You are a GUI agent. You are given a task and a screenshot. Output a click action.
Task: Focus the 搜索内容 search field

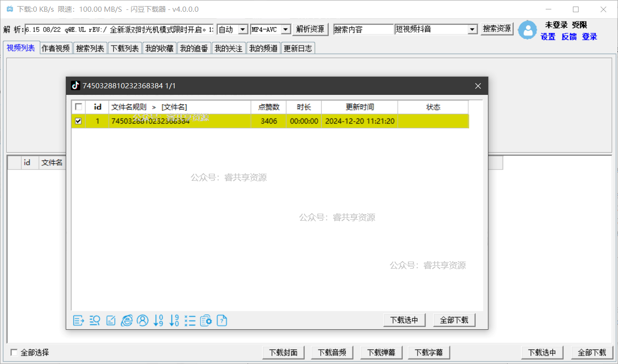(363, 30)
